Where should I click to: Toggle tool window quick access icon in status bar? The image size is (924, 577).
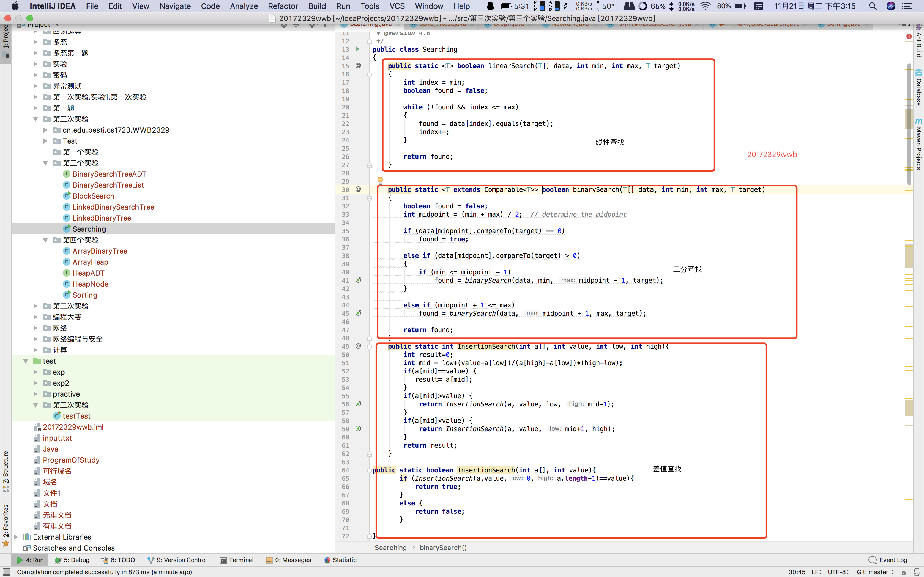[7, 572]
